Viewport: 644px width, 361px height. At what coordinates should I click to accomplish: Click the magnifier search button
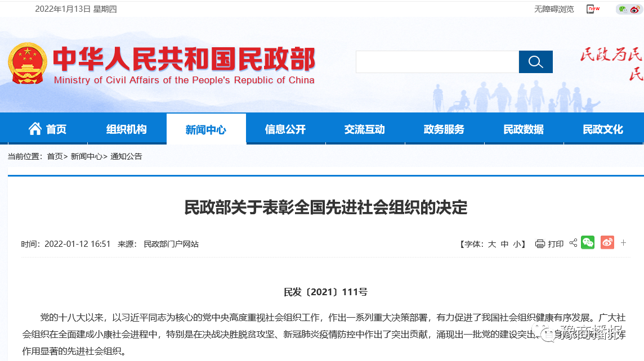535,62
